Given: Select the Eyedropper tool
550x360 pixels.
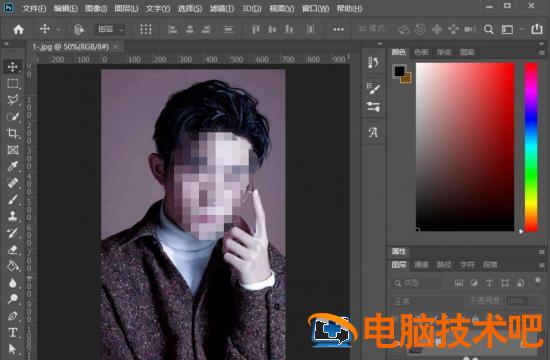Looking at the screenshot, I should (13, 166).
